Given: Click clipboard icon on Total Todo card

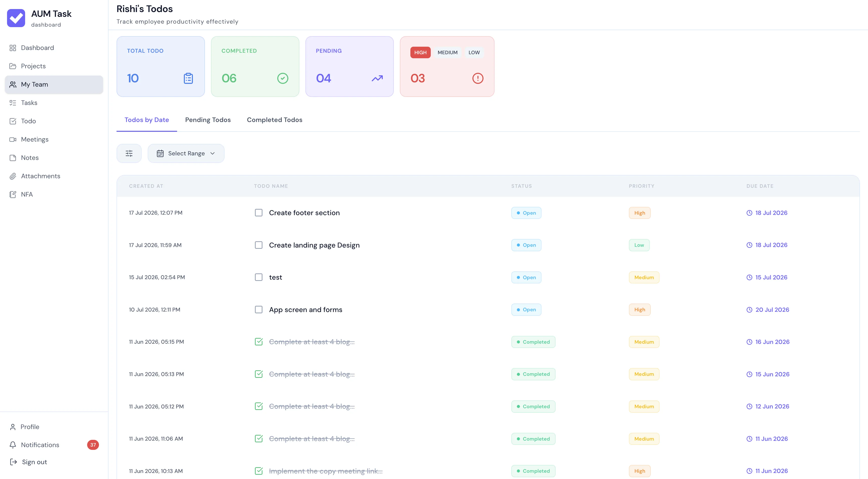Looking at the screenshot, I should tap(188, 78).
